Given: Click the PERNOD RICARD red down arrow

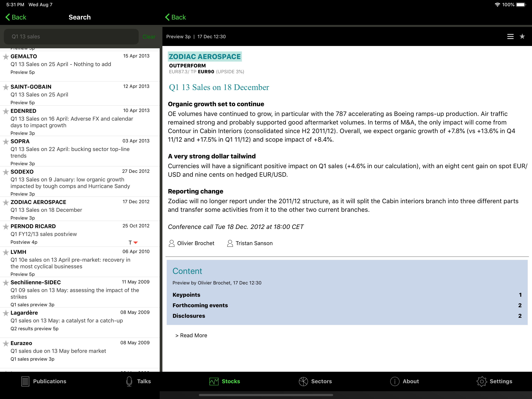Looking at the screenshot, I should tap(135, 243).
